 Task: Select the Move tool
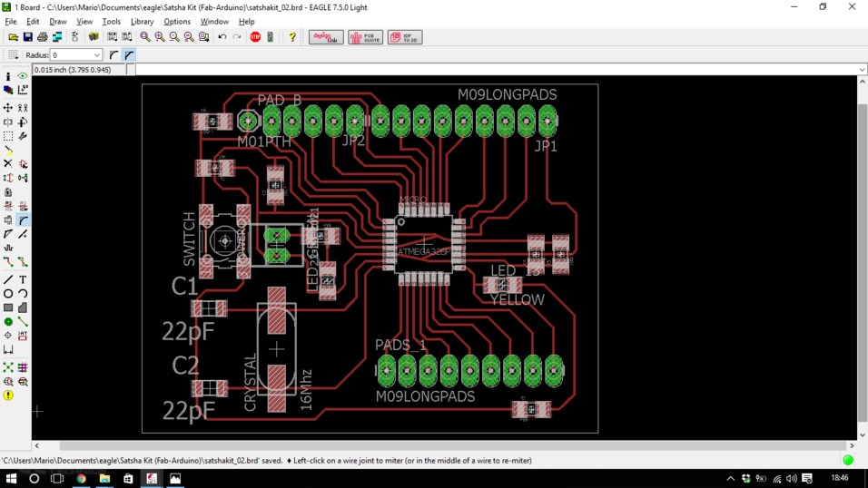point(8,108)
